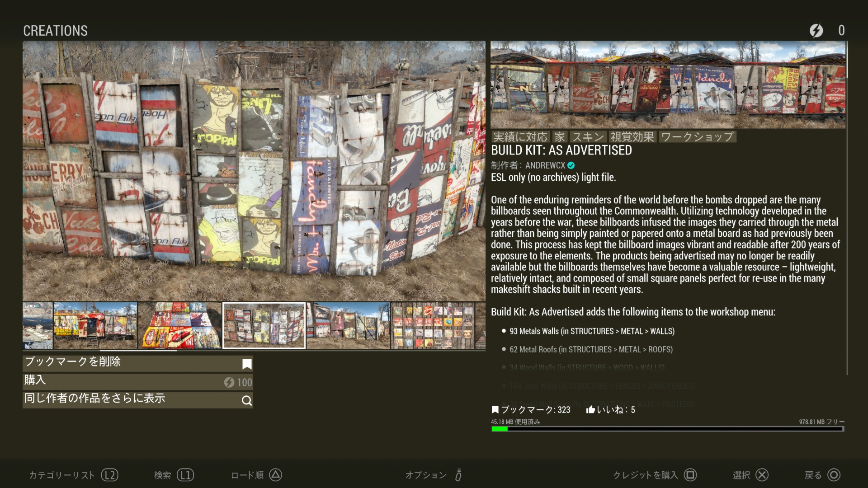The width and height of the screenshot is (868, 488).
Task: Click the storage usage progress bar
Action: (x=667, y=429)
